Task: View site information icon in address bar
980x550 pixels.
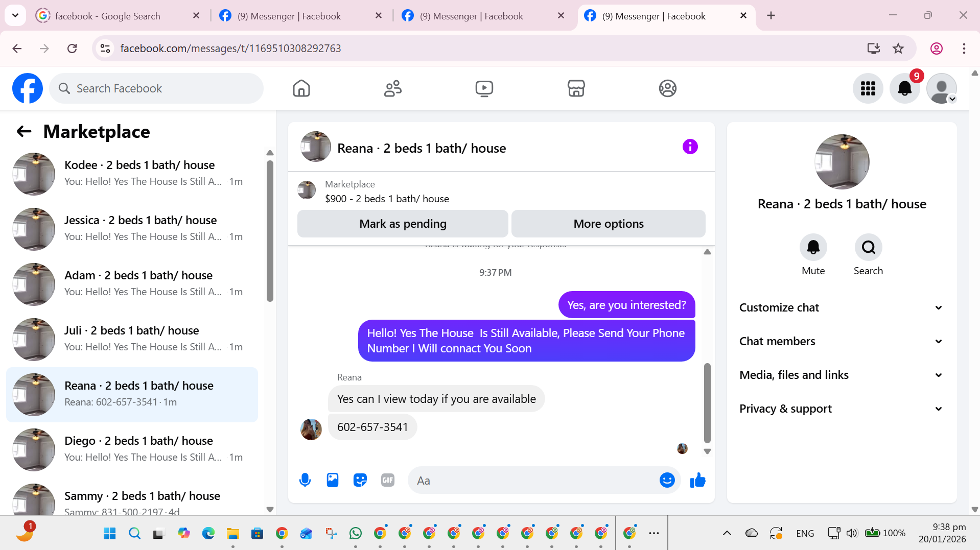Action: pos(105,49)
